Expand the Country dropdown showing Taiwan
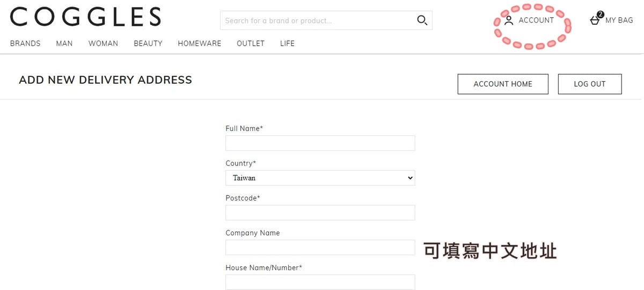The width and height of the screenshot is (644, 290). (x=320, y=178)
